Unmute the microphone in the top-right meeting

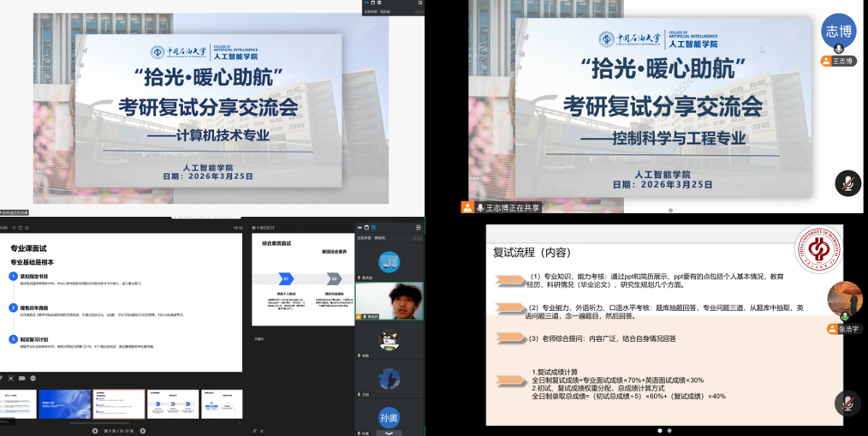click(x=847, y=183)
